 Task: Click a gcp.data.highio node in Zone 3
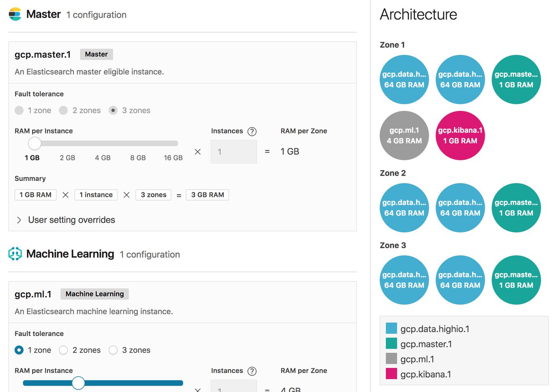click(x=404, y=280)
